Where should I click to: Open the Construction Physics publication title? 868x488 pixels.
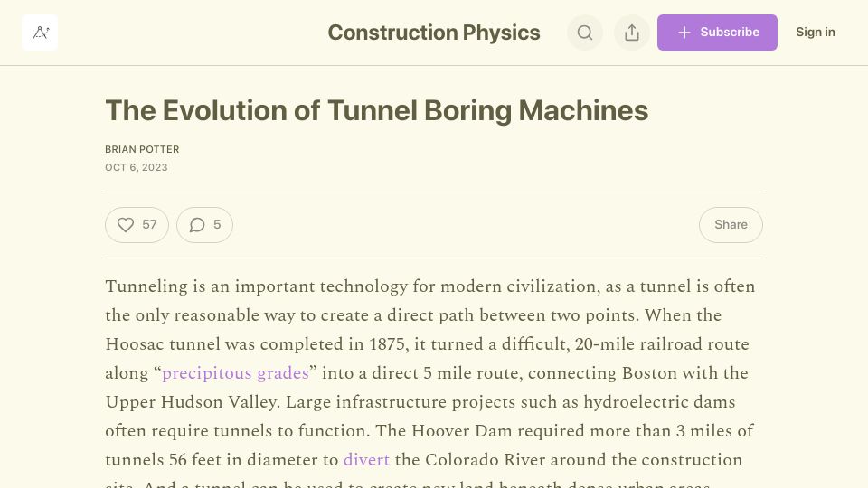pos(433,33)
